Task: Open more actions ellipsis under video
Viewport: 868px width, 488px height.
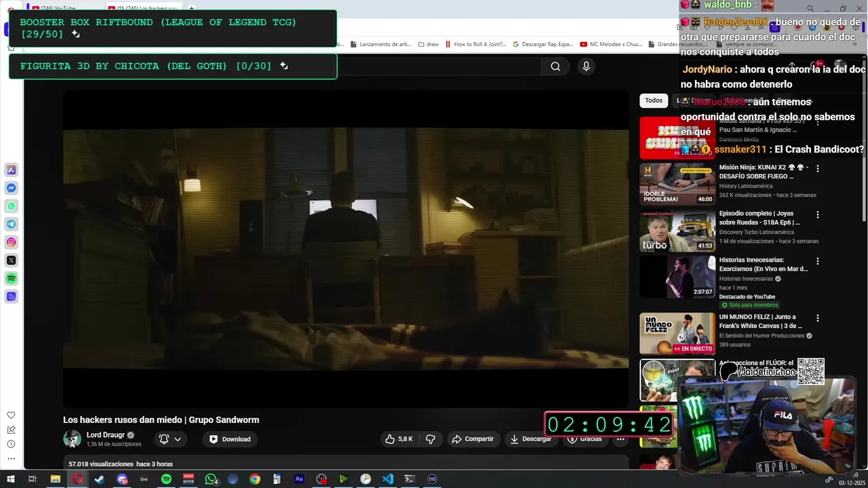Action: tap(620, 439)
